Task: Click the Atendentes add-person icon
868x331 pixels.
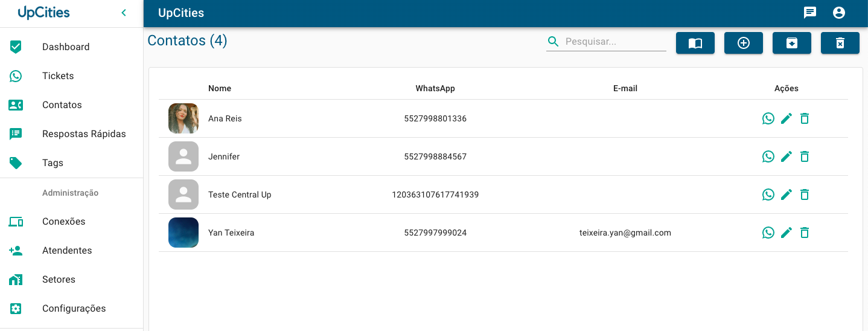Action: click(16, 251)
